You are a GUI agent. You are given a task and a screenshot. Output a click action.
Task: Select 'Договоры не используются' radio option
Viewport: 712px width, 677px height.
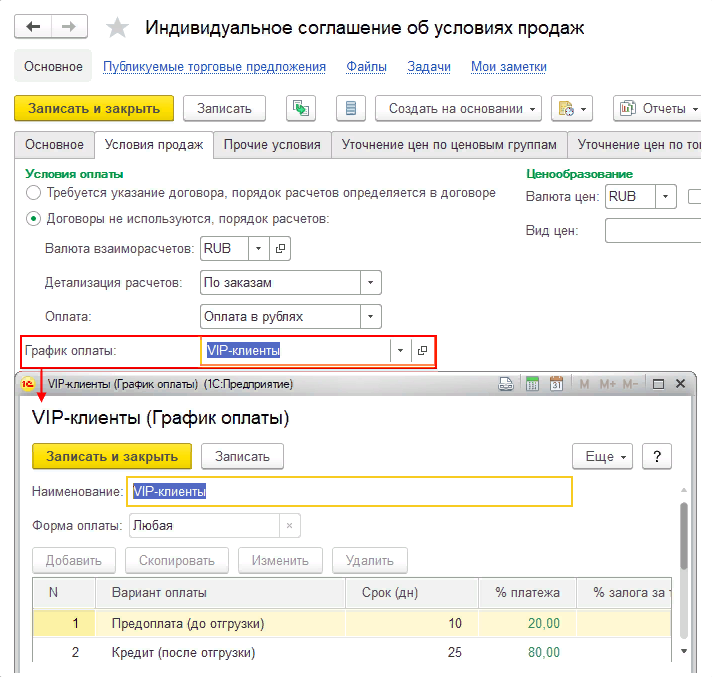coord(34,219)
